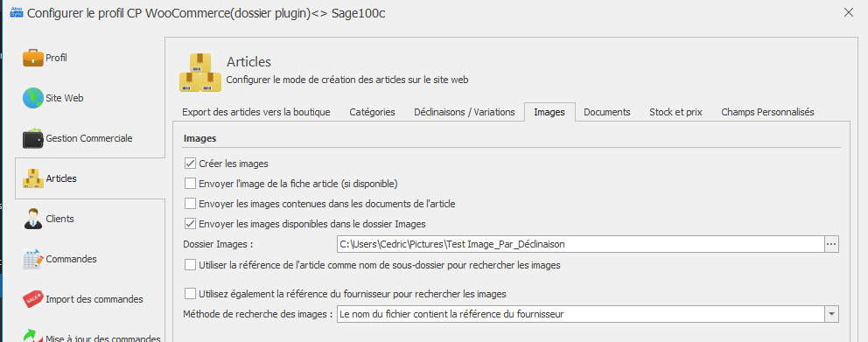Switch to Déclinaisons / Variations tab
This screenshot has width=868, height=342.
click(x=465, y=112)
